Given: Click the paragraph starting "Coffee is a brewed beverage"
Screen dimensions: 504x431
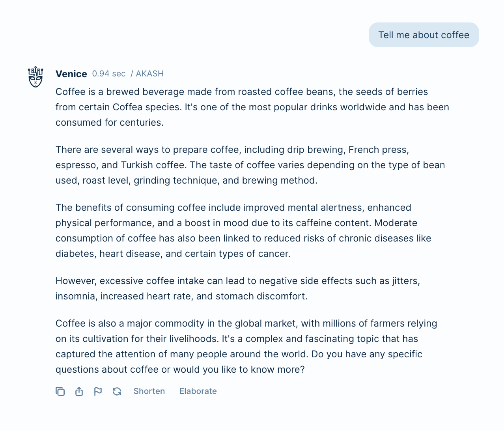Looking at the screenshot, I should pos(252,107).
